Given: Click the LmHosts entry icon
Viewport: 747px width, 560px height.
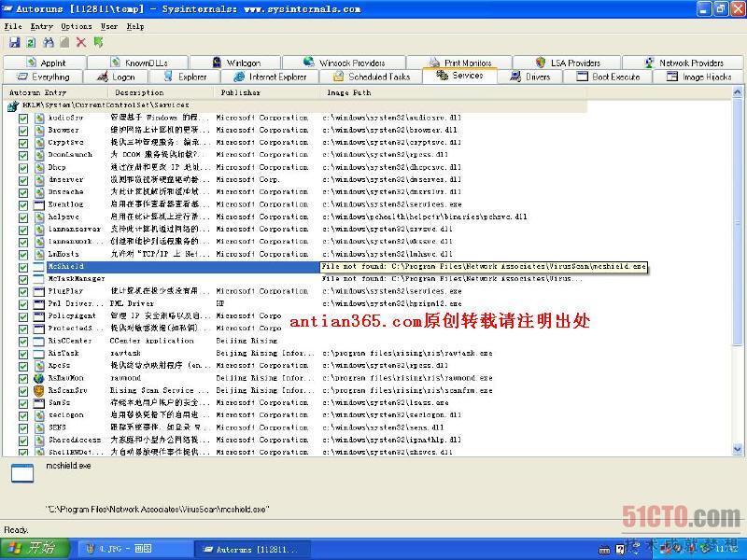Looking at the screenshot, I should 39,254.
